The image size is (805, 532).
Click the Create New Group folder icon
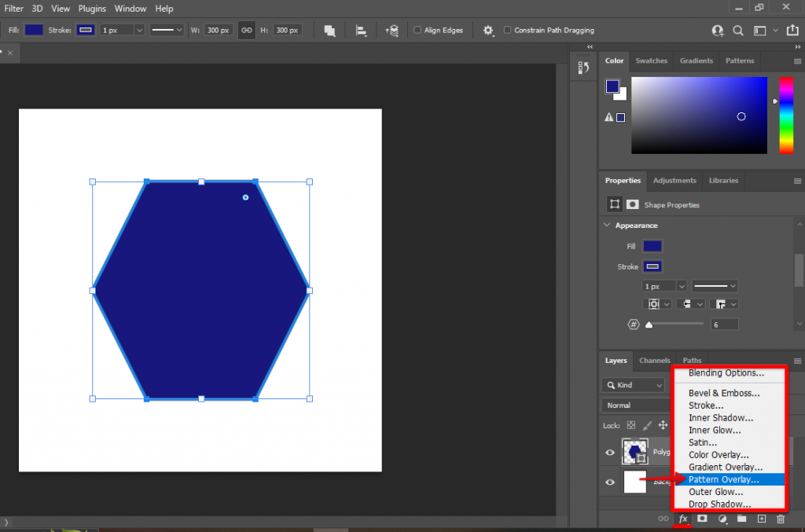(x=740, y=519)
